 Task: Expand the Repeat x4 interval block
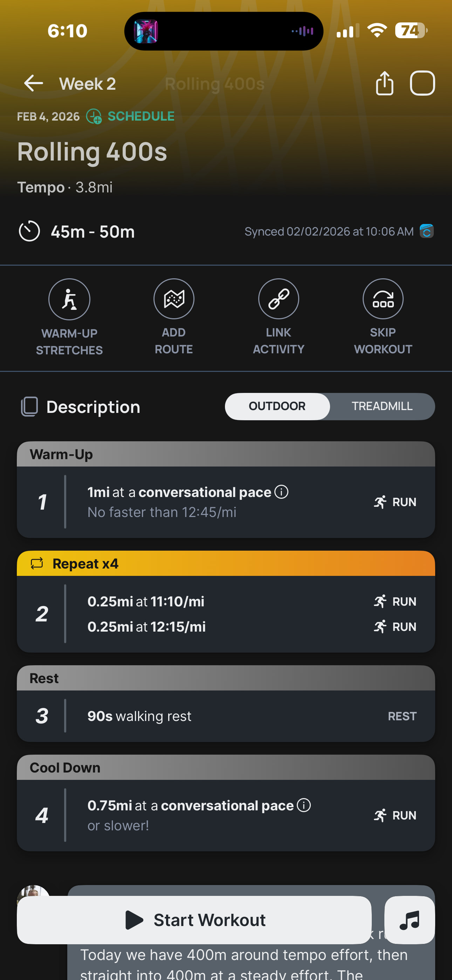[x=226, y=563]
